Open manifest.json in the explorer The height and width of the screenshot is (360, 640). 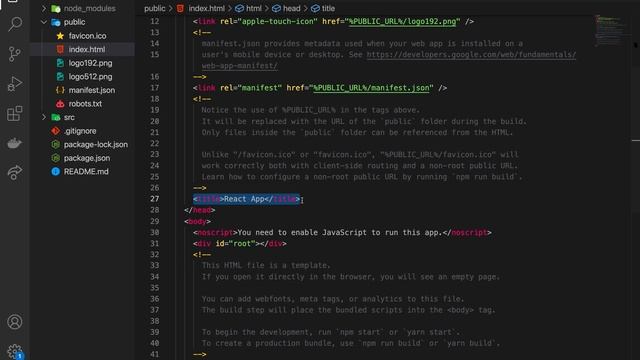tap(91, 90)
